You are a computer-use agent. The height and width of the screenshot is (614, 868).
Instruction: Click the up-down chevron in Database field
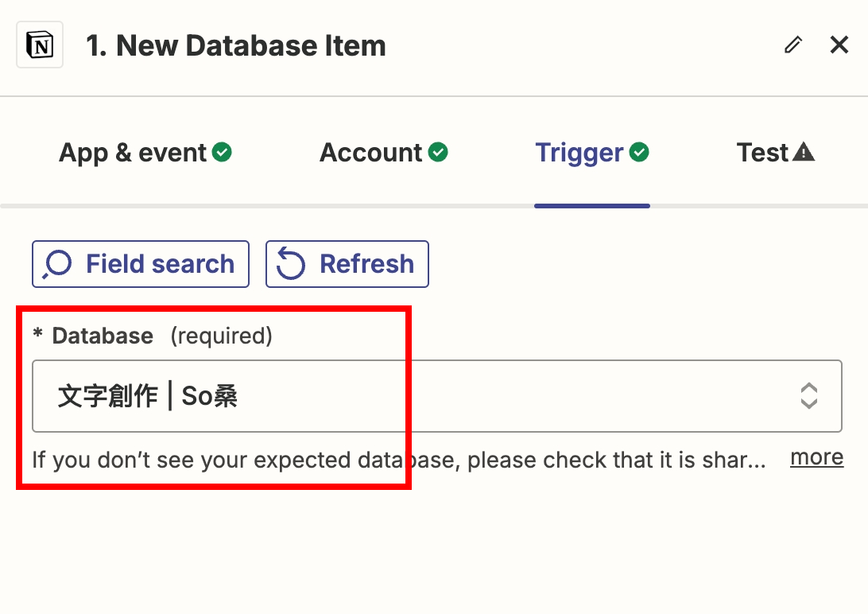point(808,396)
